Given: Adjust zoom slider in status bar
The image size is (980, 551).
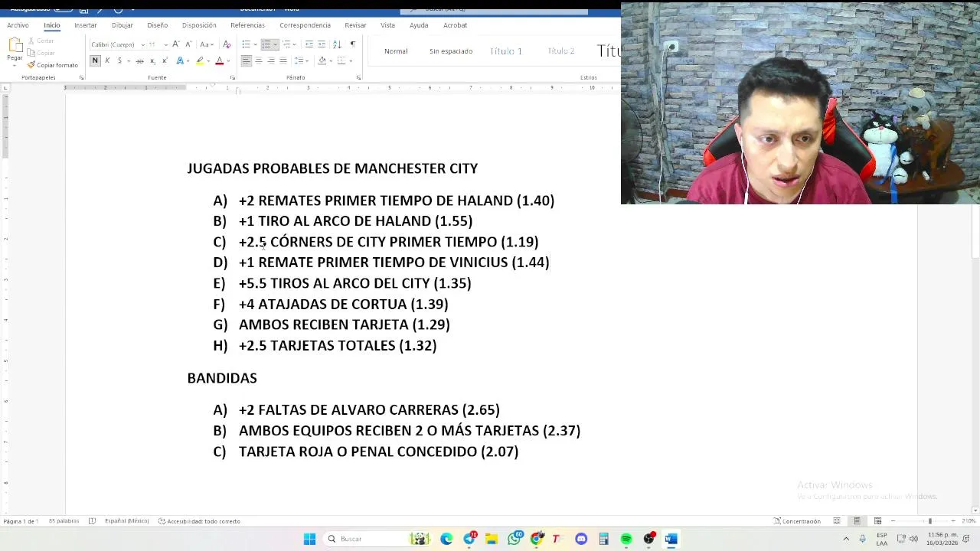Looking at the screenshot, I should click(930, 521).
